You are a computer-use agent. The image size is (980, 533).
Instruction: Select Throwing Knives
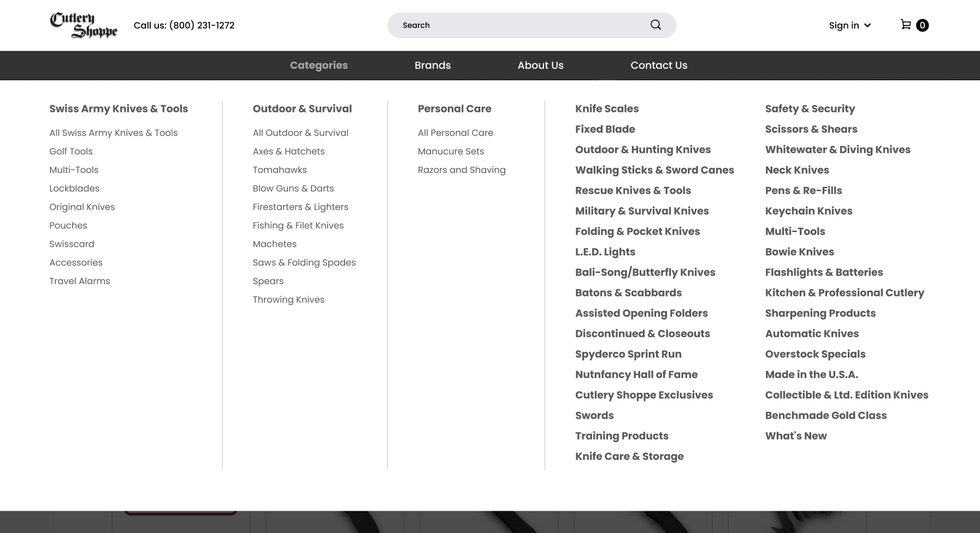click(288, 300)
